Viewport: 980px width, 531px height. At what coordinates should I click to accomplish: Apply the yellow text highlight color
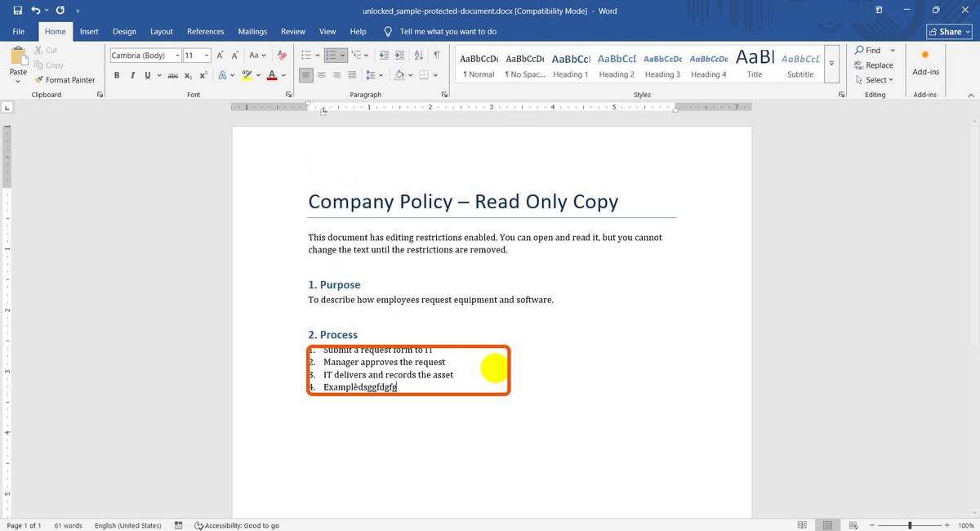click(x=247, y=75)
